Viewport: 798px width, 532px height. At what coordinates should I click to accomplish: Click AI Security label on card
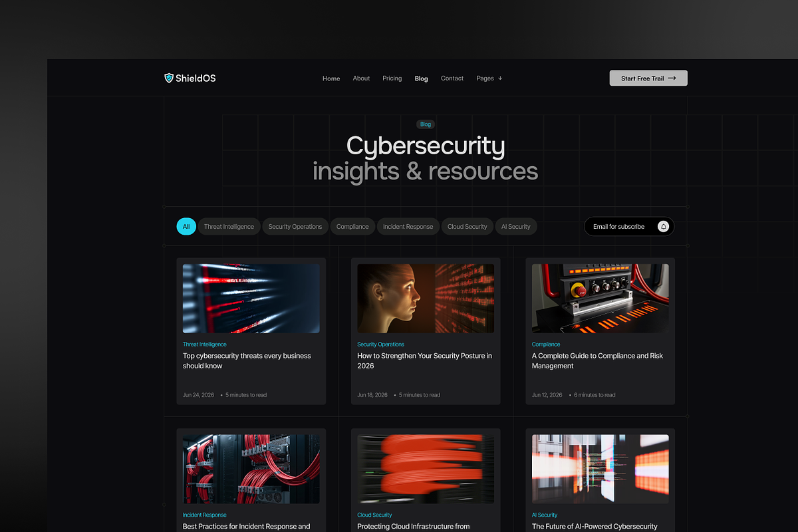pyautogui.click(x=545, y=515)
